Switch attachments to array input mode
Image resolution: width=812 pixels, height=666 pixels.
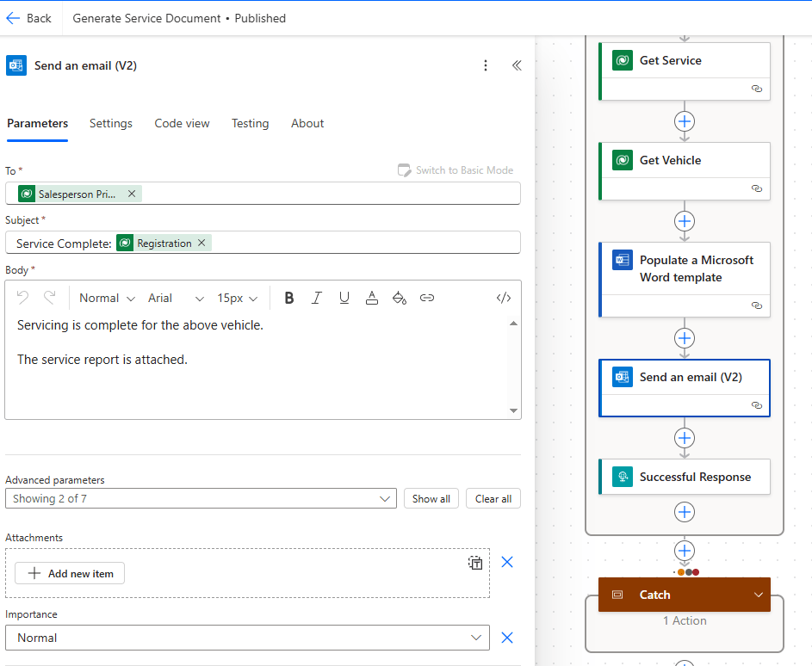[x=475, y=563]
